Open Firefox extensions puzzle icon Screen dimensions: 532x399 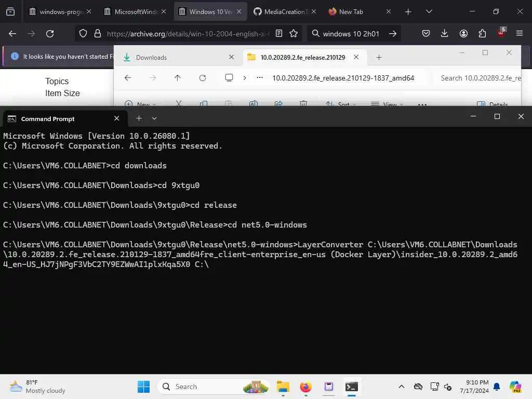tap(482, 34)
